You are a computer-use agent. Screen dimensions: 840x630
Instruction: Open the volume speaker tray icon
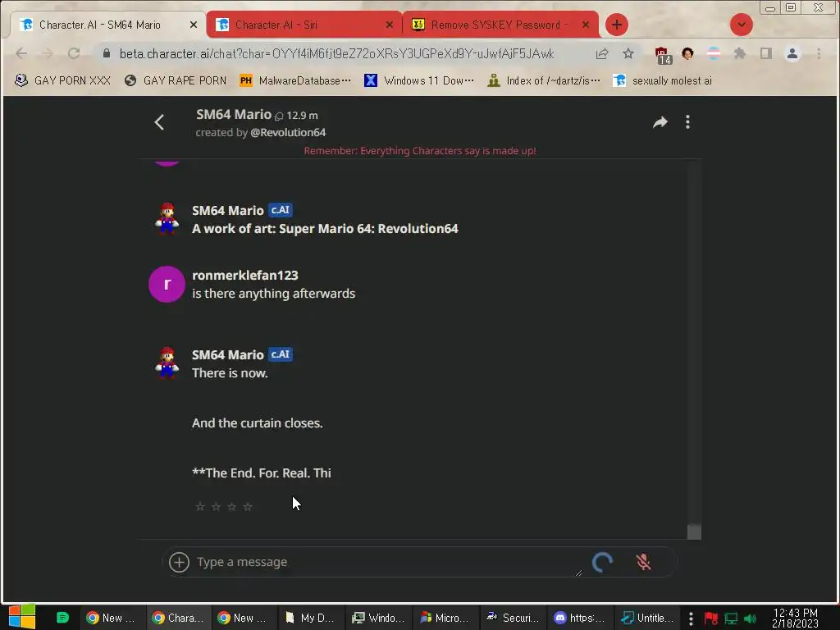[751, 619]
